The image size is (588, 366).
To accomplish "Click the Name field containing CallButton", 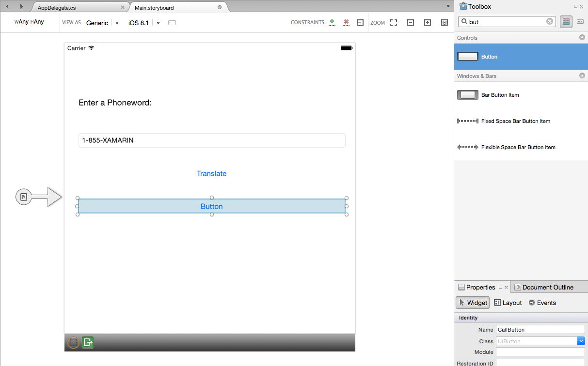I will (540, 330).
